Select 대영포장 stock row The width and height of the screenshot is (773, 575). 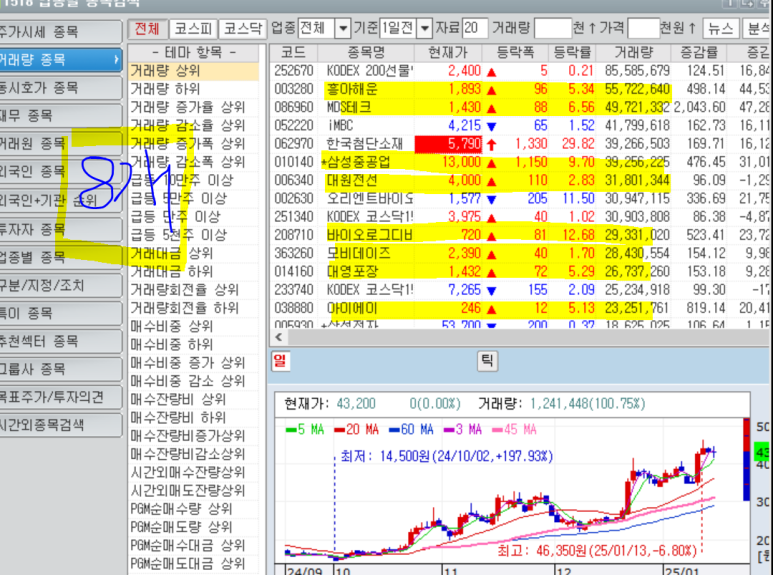519,272
